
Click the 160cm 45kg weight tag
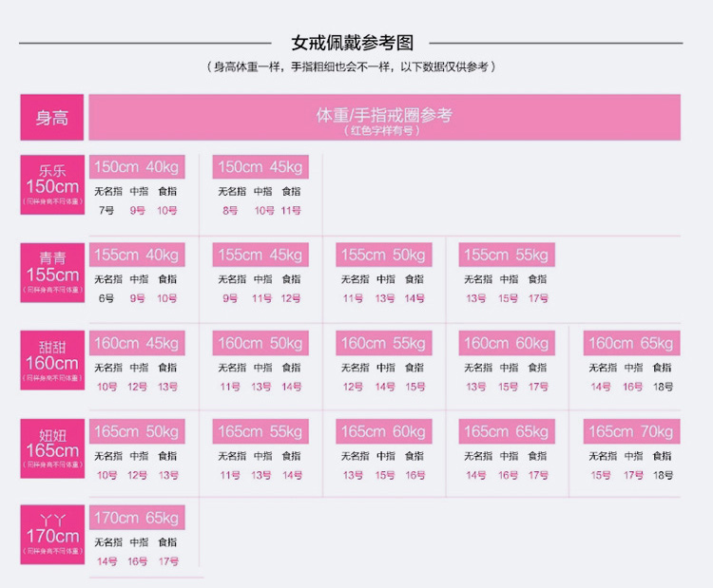(x=136, y=343)
